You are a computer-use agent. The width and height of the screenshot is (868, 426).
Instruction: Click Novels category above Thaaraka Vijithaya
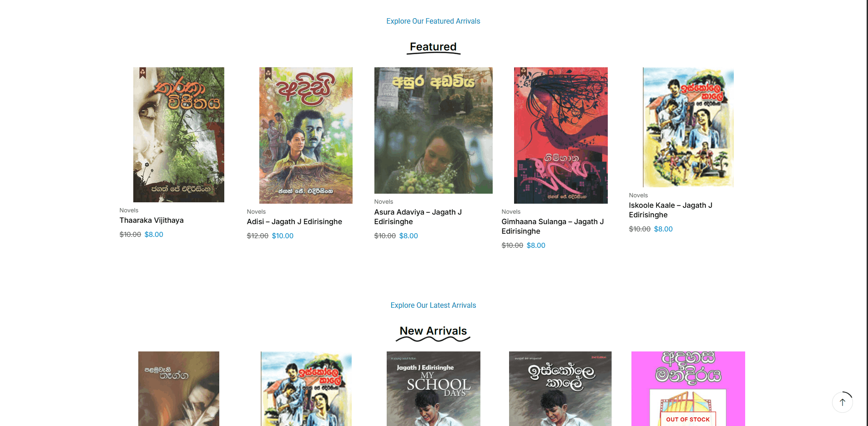[x=129, y=210]
